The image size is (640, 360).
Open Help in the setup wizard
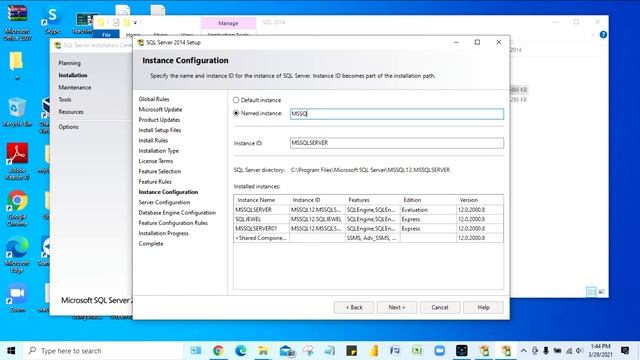tap(483, 307)
